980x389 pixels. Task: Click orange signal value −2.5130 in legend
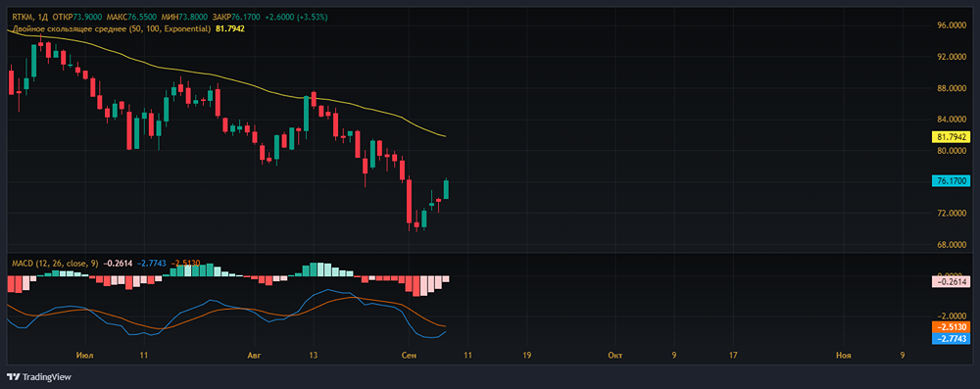(185, 264)
